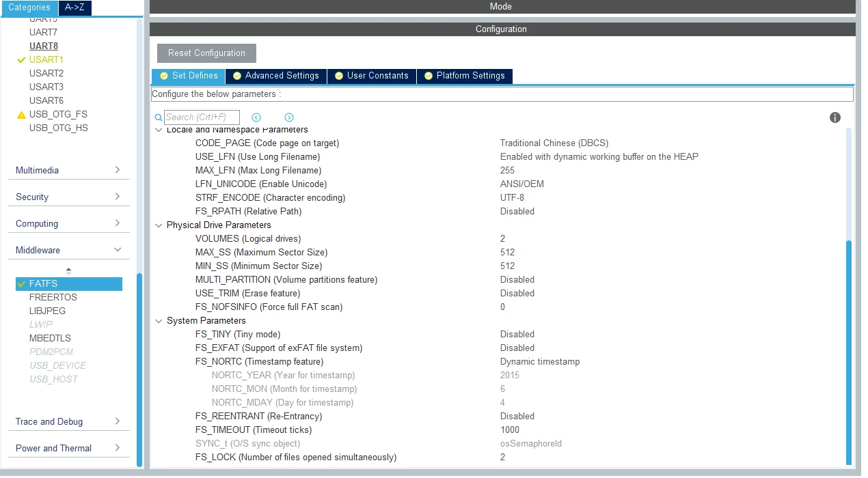Viewport: 868px width, 478px height.
Task: Go to previous search result arrow
Action: [x=256, y=117]
